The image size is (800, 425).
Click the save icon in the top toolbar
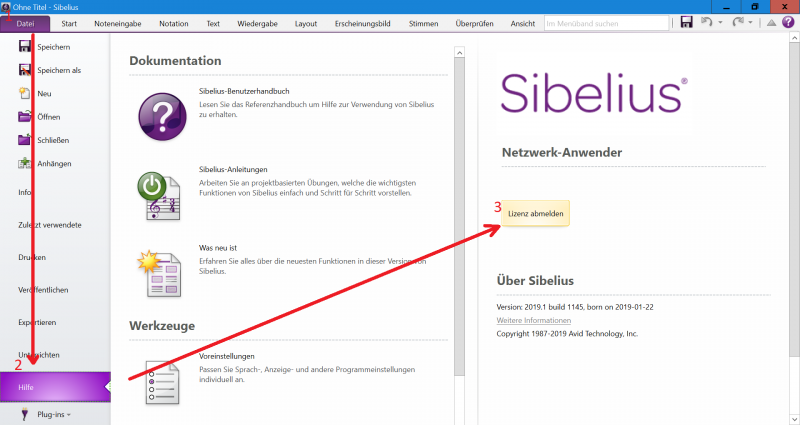click(687, 22)
